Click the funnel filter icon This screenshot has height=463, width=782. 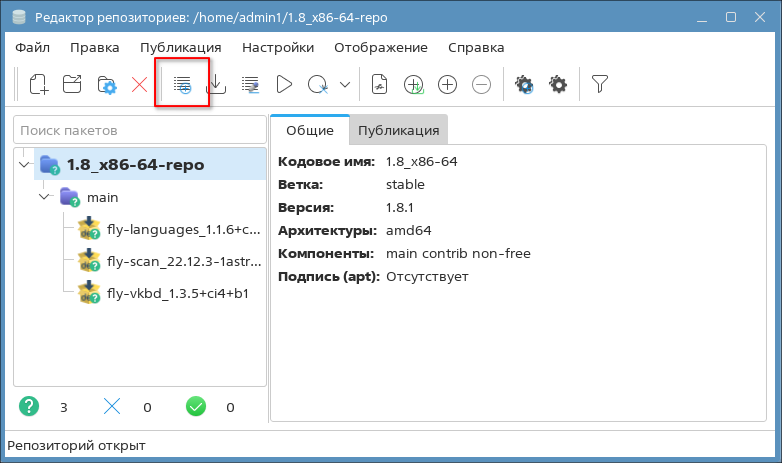599,85
